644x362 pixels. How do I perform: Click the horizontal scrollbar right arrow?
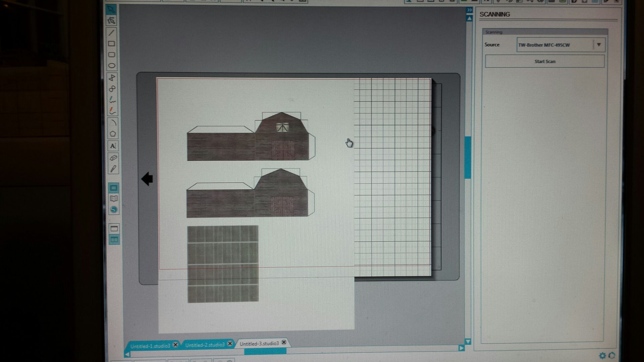click(461, 348)
